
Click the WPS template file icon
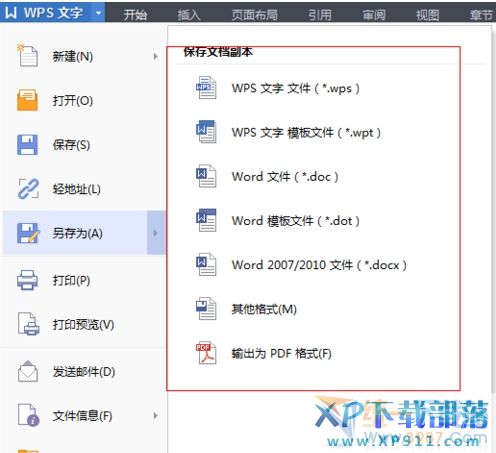206,132
